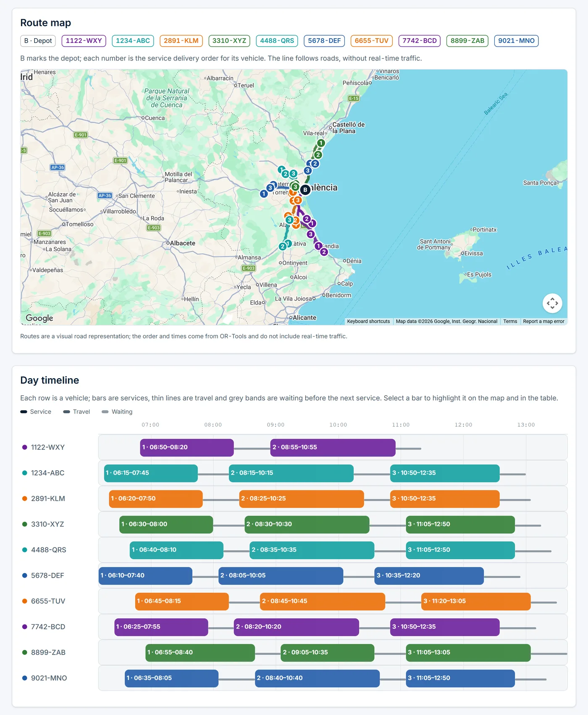Open Keyboard shortcuts on the map

368,321
